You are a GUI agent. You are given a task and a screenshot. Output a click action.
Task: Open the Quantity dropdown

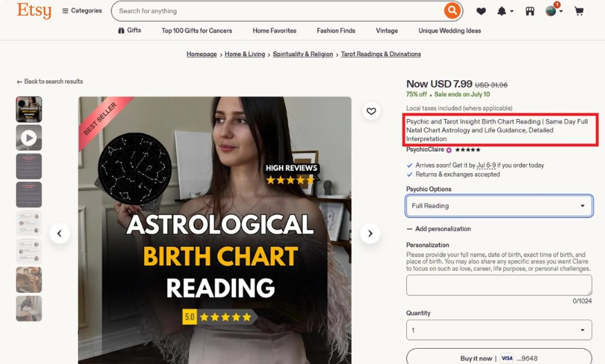pos(499,330)
